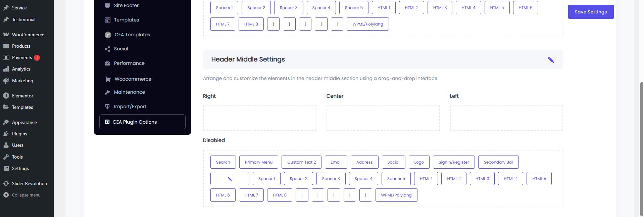
Task: Open the Site Footer options section
Action: pos(126,5)
